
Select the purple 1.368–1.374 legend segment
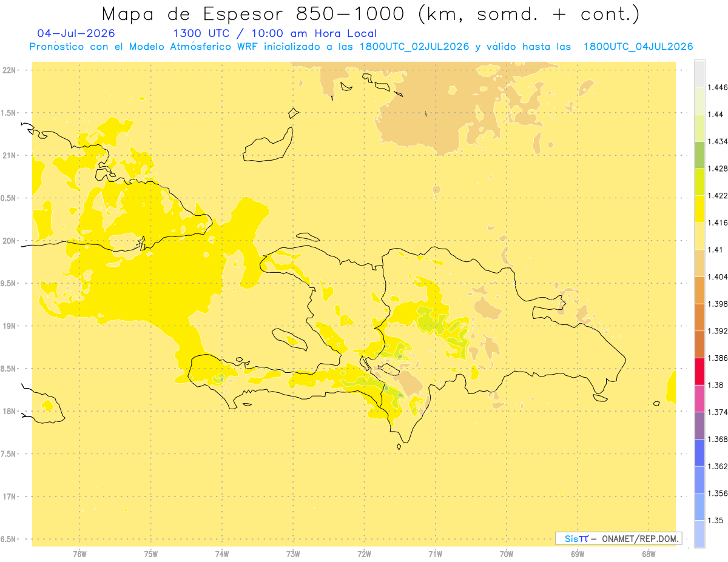click(x=699, y=426)
